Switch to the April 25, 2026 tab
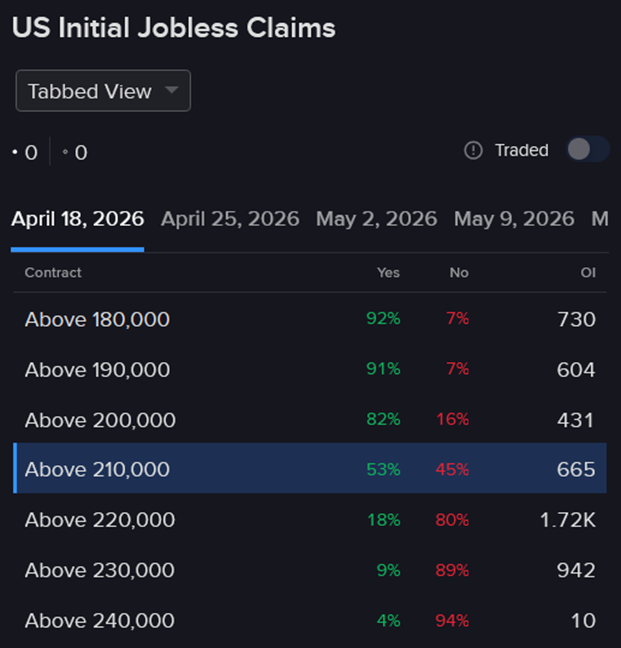The image size is (621, 648). point(230,218)
